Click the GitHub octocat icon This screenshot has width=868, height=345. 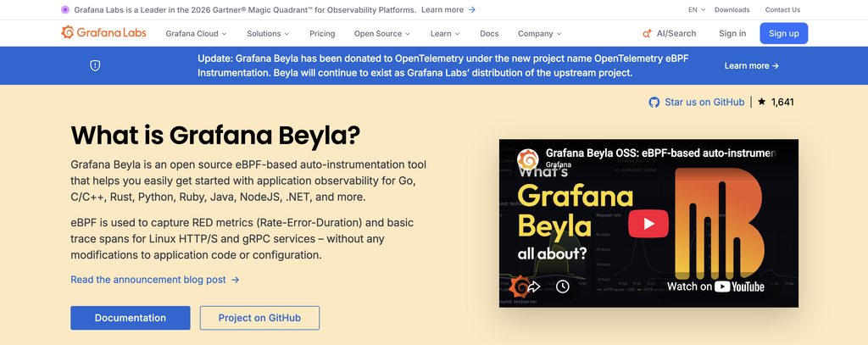tap(654, 102)
